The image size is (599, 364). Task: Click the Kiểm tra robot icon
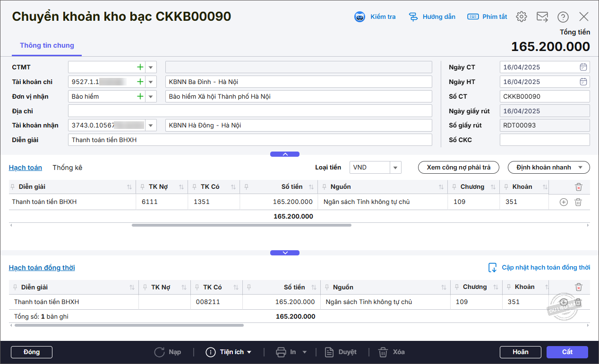click(360, 17)
